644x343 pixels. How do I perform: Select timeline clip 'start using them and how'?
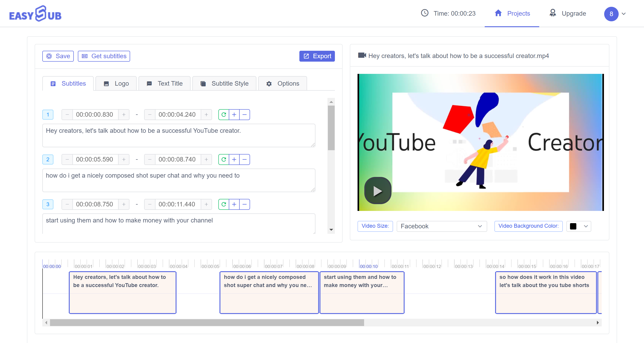(362, 292)
